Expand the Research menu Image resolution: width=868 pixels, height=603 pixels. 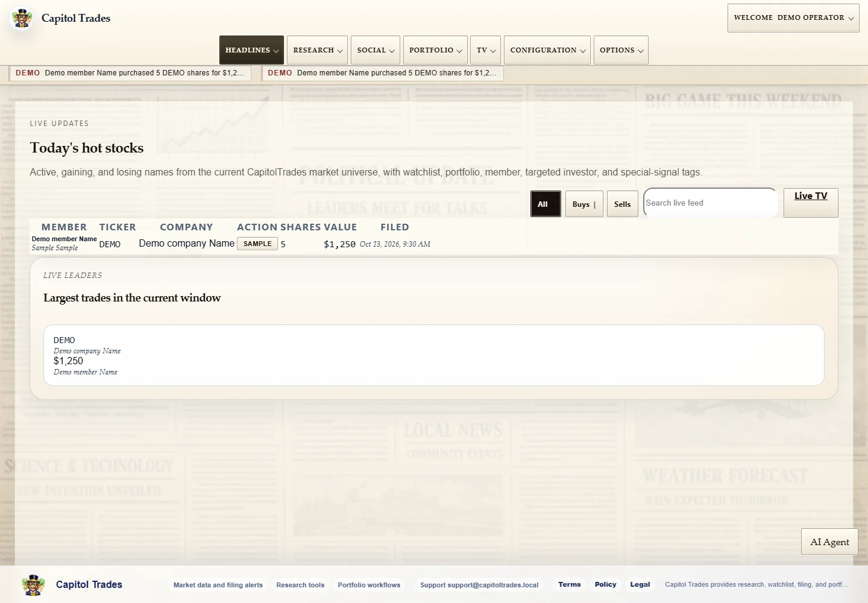(x=318, y=50)
